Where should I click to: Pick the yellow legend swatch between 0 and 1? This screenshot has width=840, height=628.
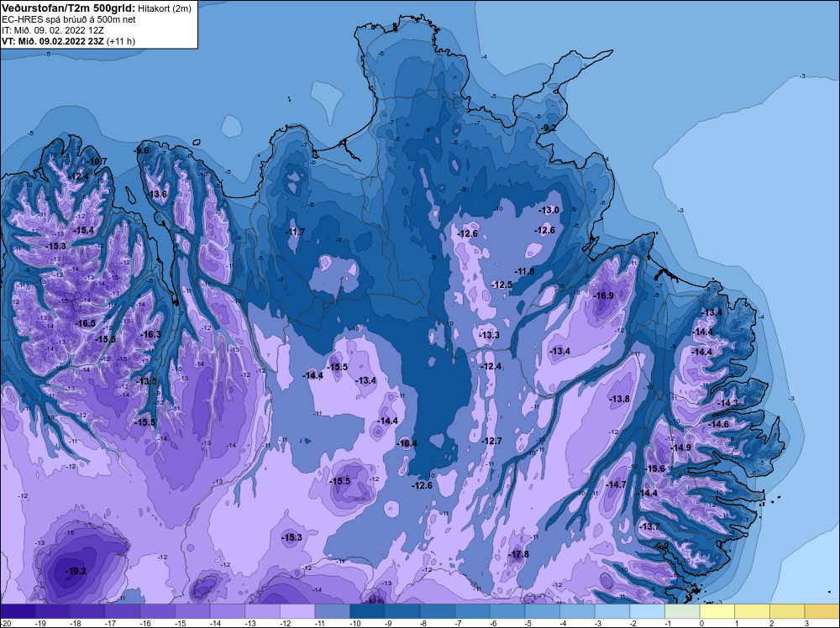point(717,611)
